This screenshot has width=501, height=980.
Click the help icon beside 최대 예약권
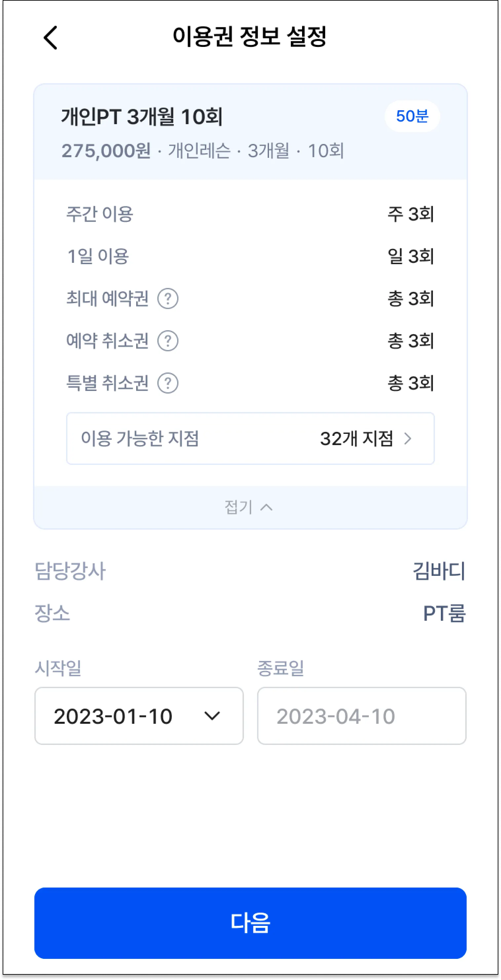pyautogui.click(x=168, y=298)
